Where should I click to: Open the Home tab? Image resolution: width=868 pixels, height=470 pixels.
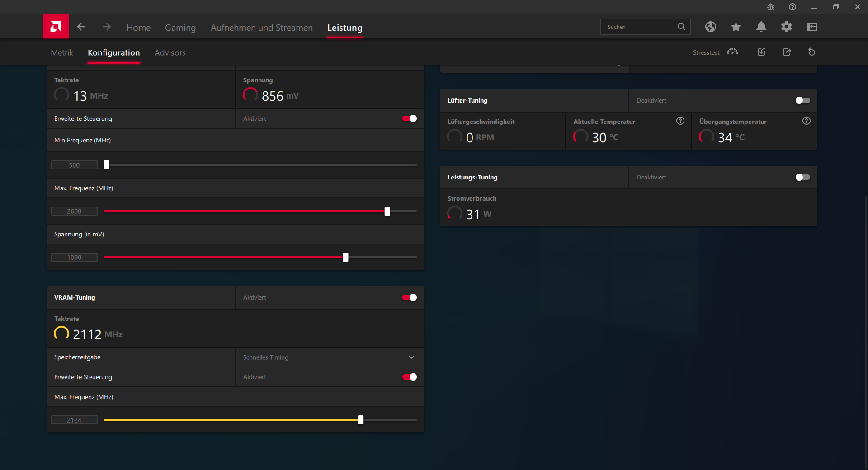click(x=139, y=28)
